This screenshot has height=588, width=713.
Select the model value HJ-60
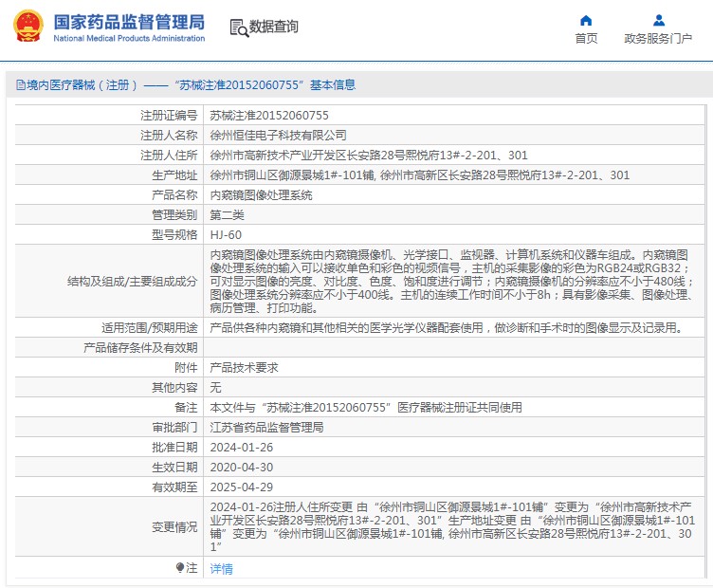(226, 234)
